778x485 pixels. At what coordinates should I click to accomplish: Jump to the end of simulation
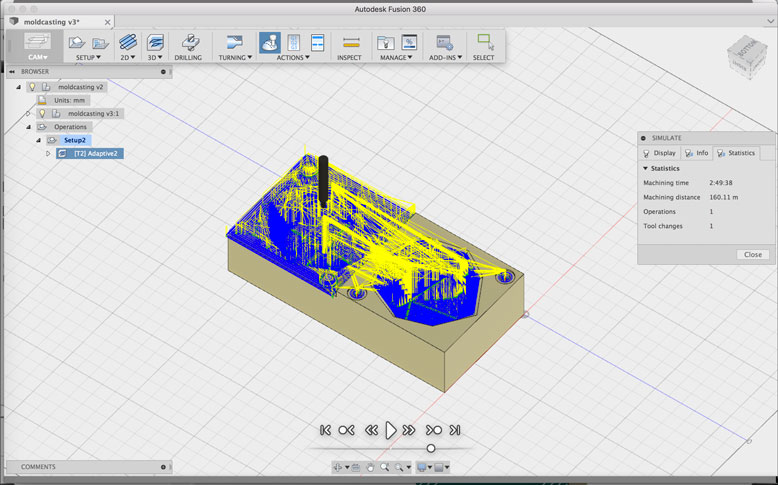click(454, 430)
